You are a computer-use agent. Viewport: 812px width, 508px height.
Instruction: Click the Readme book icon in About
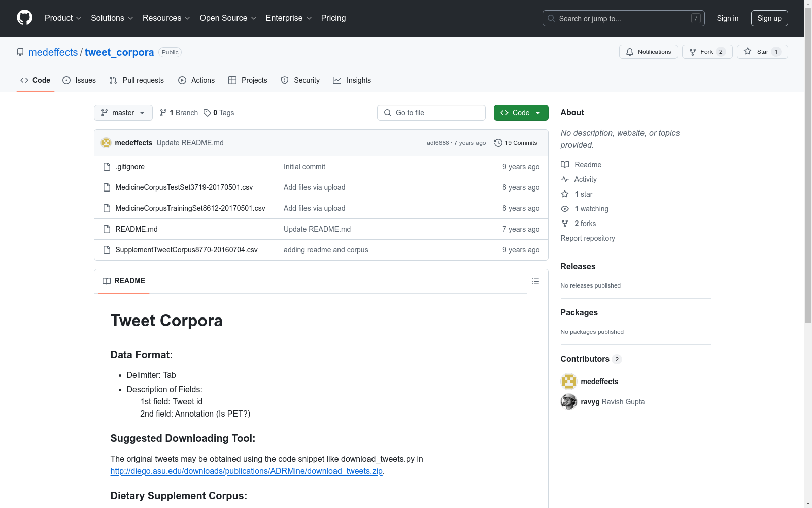click(565, 165)
